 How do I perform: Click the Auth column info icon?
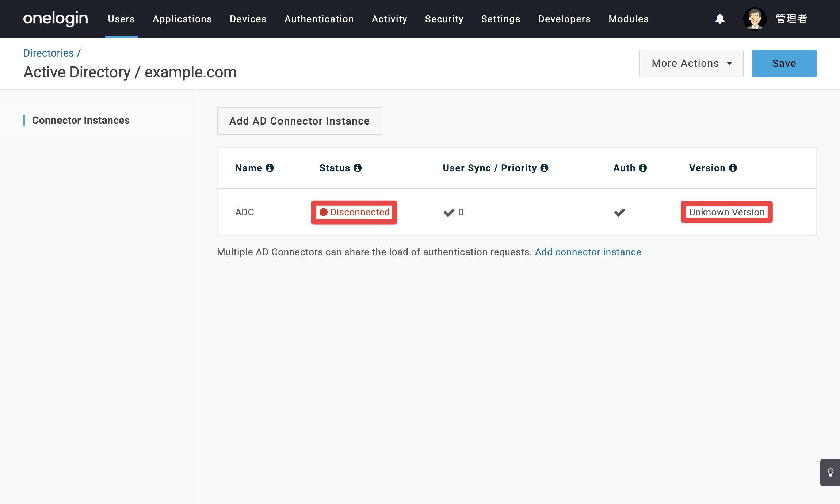pyautogui.click(x=643, y=168)
